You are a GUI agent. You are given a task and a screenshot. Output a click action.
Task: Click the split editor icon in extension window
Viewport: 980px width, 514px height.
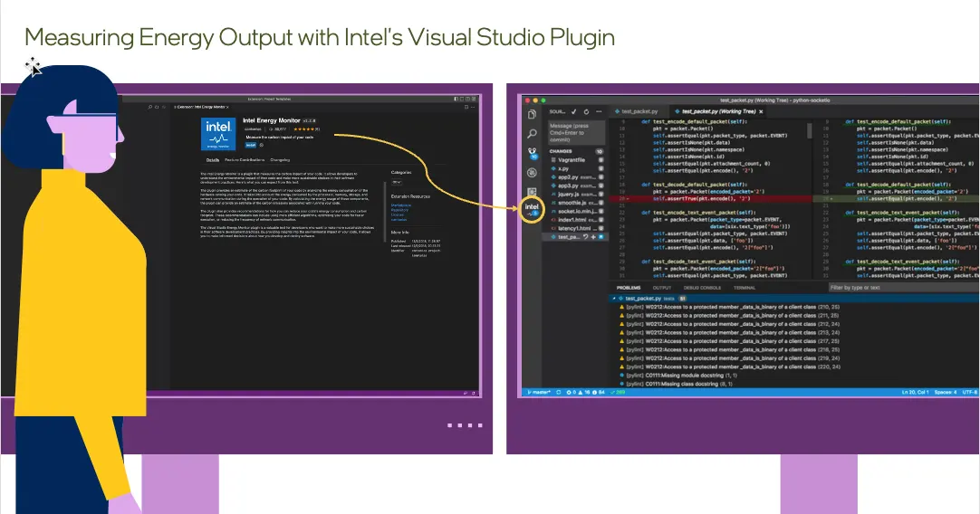click(x=466, y=107)
